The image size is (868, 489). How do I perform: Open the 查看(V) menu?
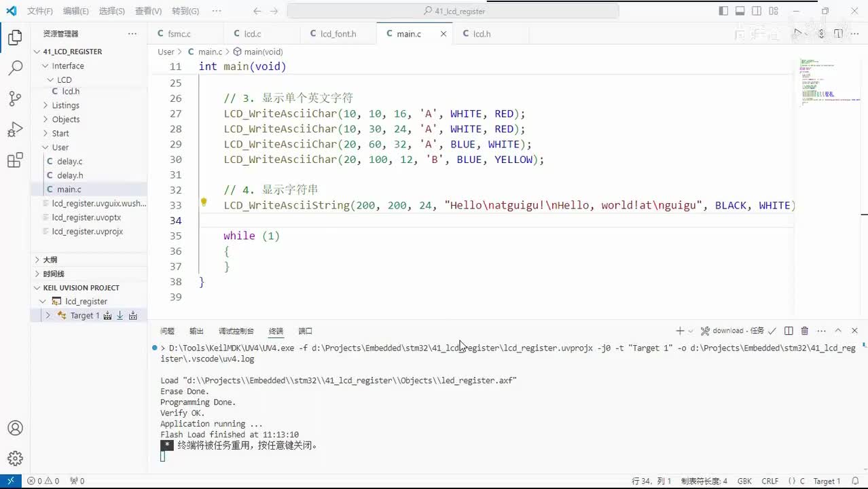tap(148, 11)
